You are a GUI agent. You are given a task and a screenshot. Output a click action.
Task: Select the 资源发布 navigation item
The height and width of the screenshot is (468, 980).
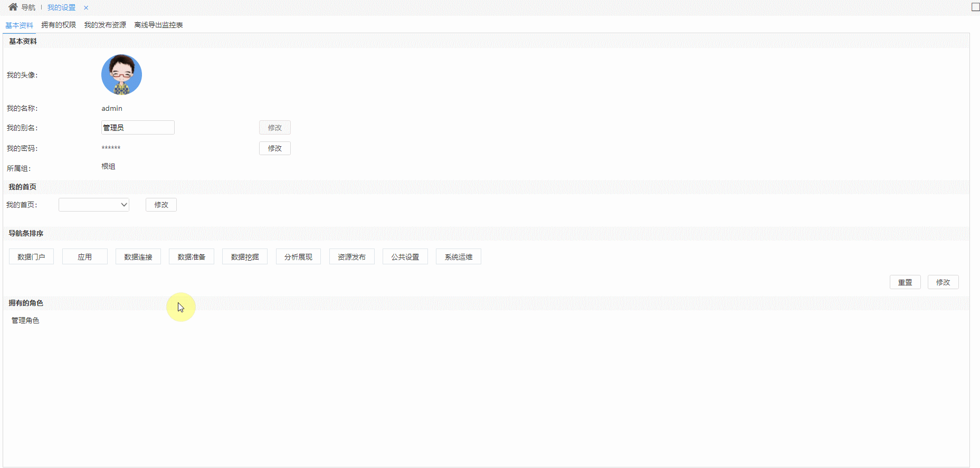coord(351,257)
